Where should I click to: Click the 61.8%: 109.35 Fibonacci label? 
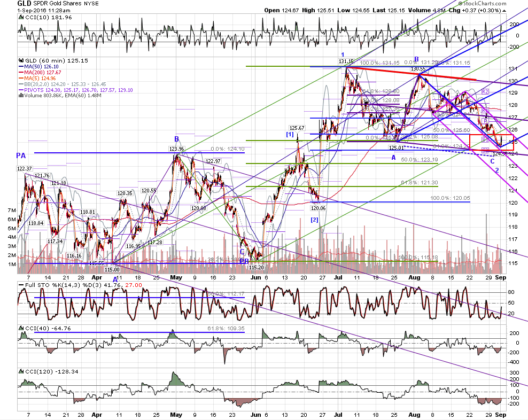226,329
